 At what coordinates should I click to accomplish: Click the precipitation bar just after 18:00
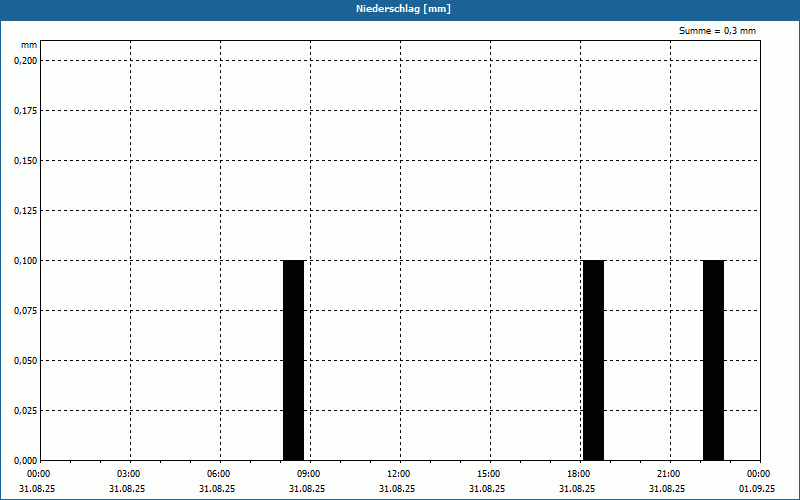[593, 360]
